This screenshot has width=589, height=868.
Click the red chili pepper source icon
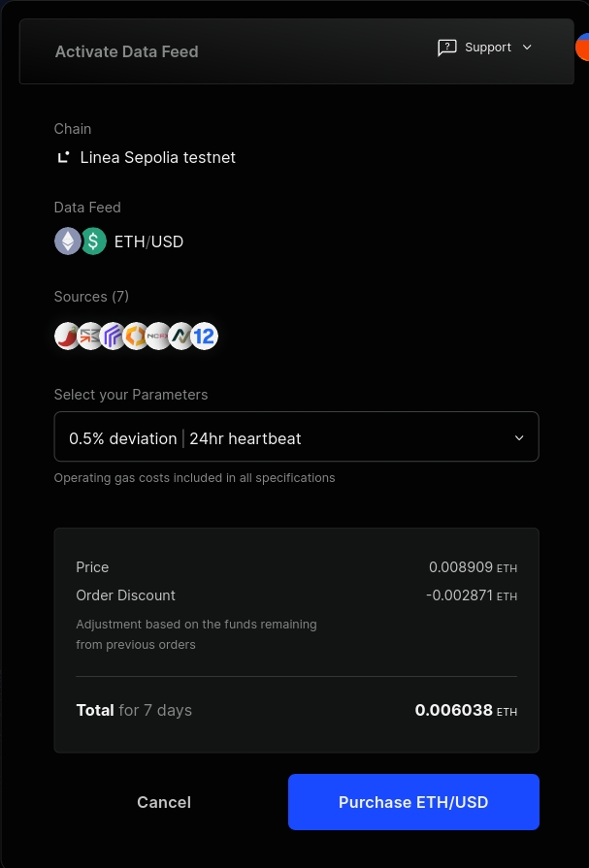coord(67,337)
